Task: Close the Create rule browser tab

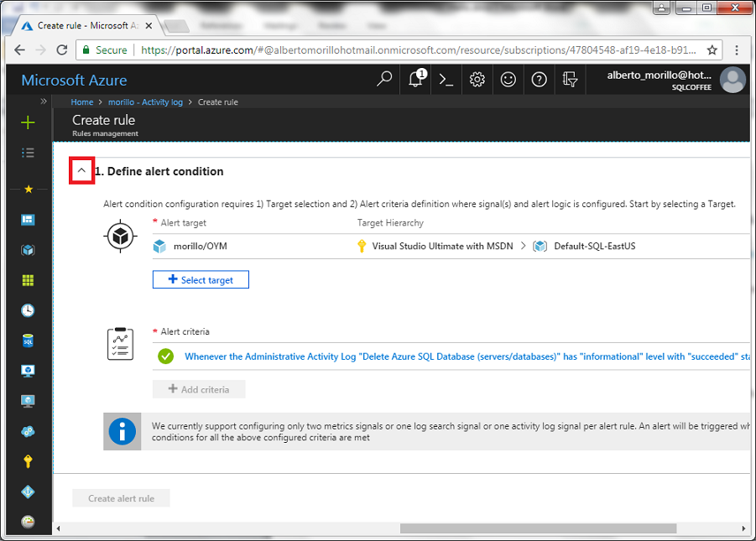Action: [x=149, y=25]
